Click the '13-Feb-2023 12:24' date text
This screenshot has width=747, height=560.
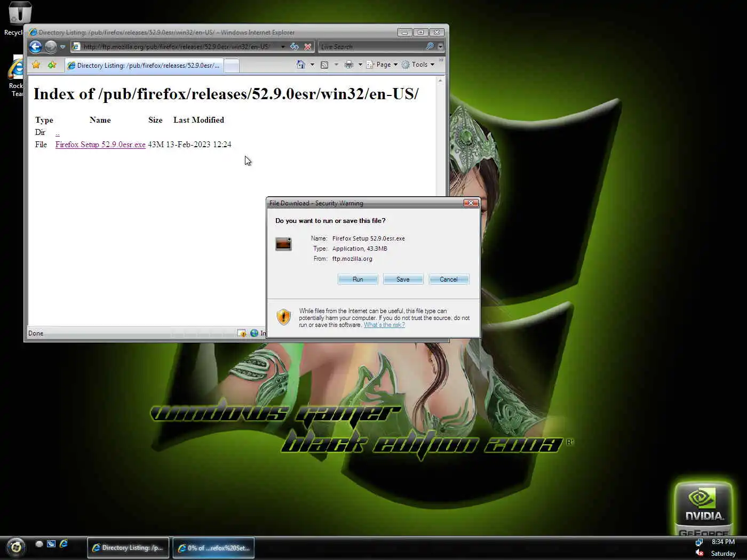pyautogui.click(x=198, y=145)
